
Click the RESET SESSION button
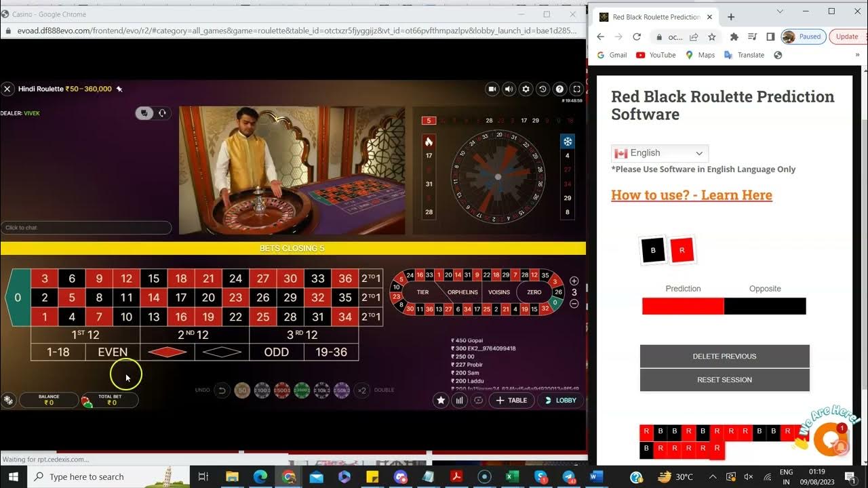tap(724, 380)
